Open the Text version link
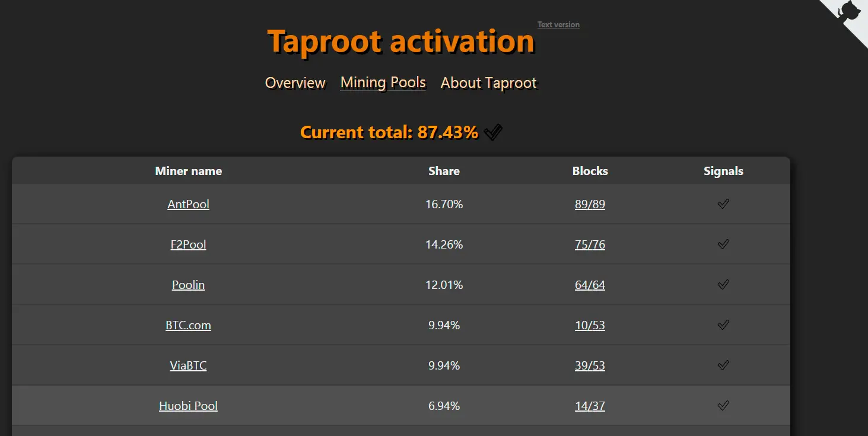The width and height of the screenshot is (868, 436). (558, 24)
